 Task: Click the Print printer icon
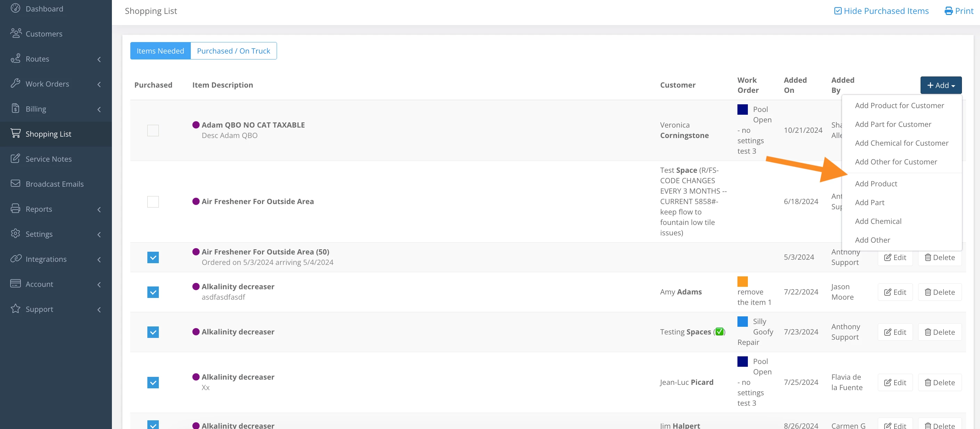(948, 11)
